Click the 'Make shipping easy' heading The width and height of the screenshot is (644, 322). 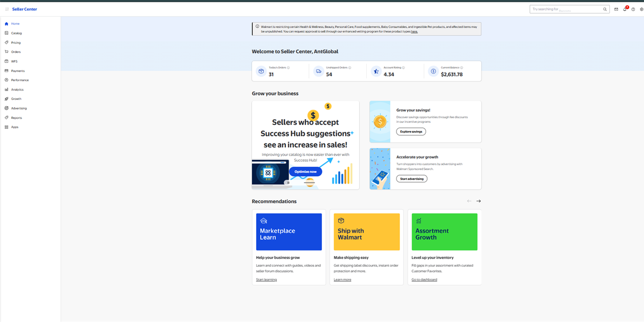point(351,258)
